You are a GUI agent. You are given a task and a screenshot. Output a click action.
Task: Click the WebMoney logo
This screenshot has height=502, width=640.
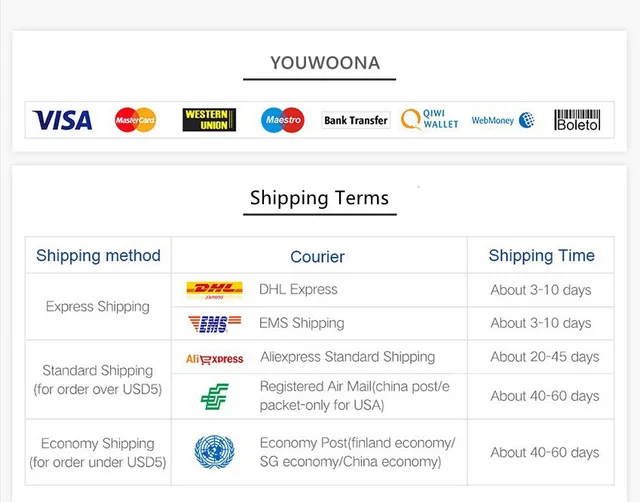(503, 120)
